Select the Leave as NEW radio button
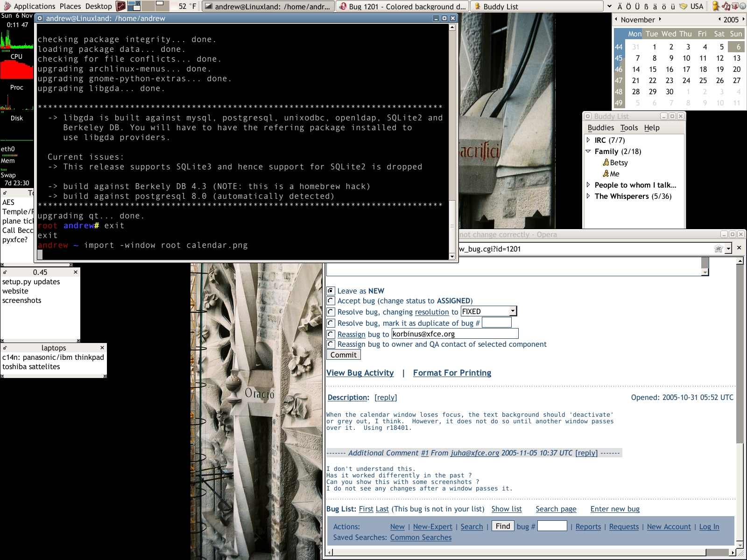This screenshot has width=747, height=560. (x=331, y=291)
